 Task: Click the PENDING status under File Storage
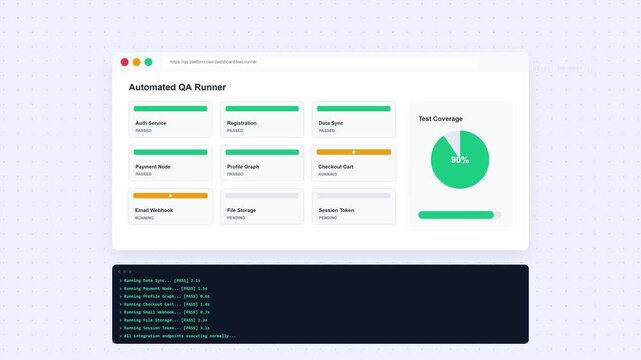coord(236,218)
